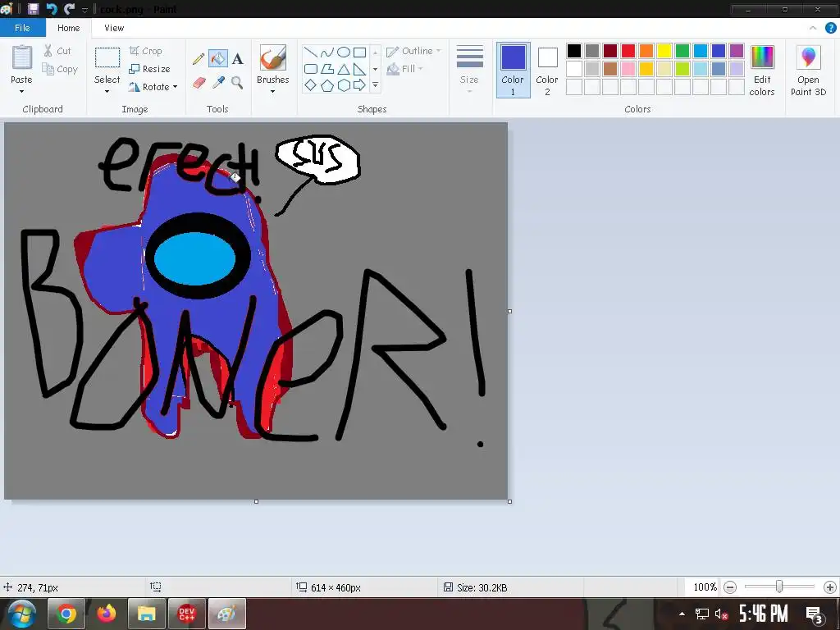Open Firefox from the taskbar
840x630 pixels.
click(x=106, y=614)
